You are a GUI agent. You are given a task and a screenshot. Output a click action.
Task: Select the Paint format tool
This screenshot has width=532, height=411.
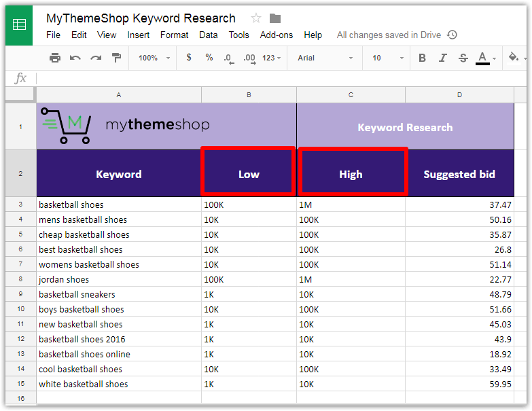116,58
